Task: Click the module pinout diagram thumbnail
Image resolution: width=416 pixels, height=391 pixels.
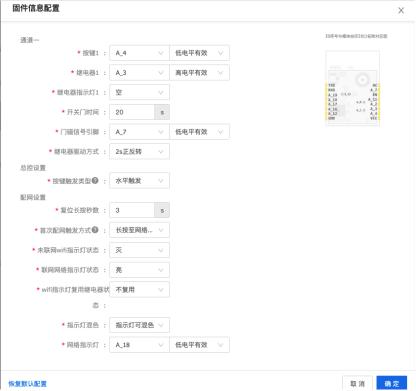Action: (x=353, y=88)
